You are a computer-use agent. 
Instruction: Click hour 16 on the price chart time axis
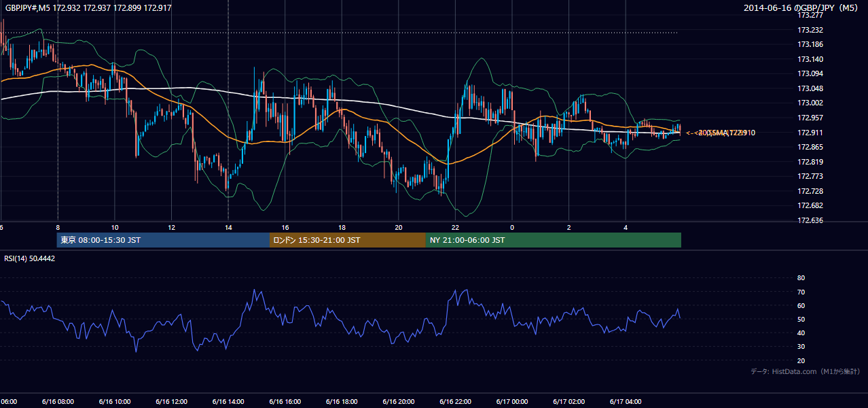tap(285, 227)
